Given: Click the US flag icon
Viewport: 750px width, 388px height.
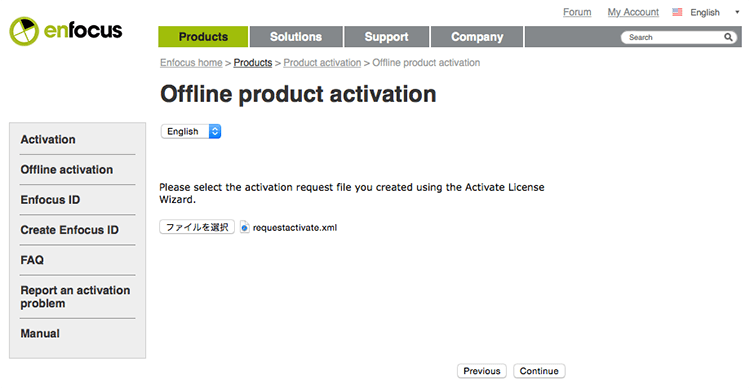Looking at the screenshot, I should coord(677,12).
